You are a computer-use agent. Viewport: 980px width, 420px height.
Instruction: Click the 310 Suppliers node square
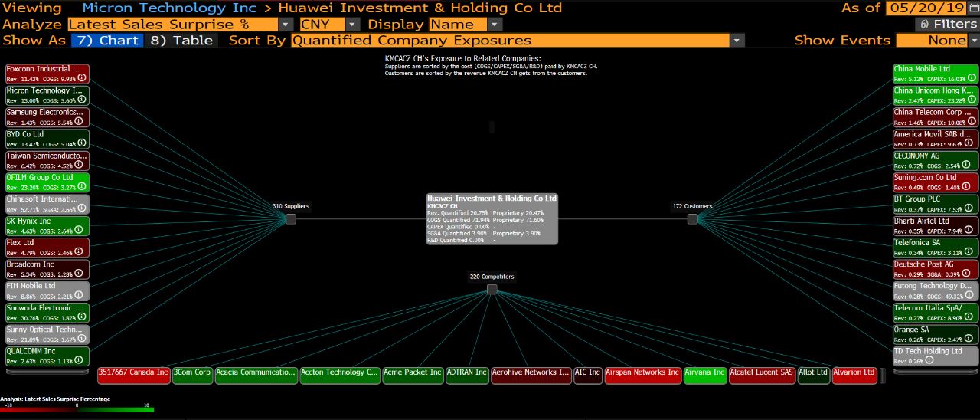tap(291, 219)
